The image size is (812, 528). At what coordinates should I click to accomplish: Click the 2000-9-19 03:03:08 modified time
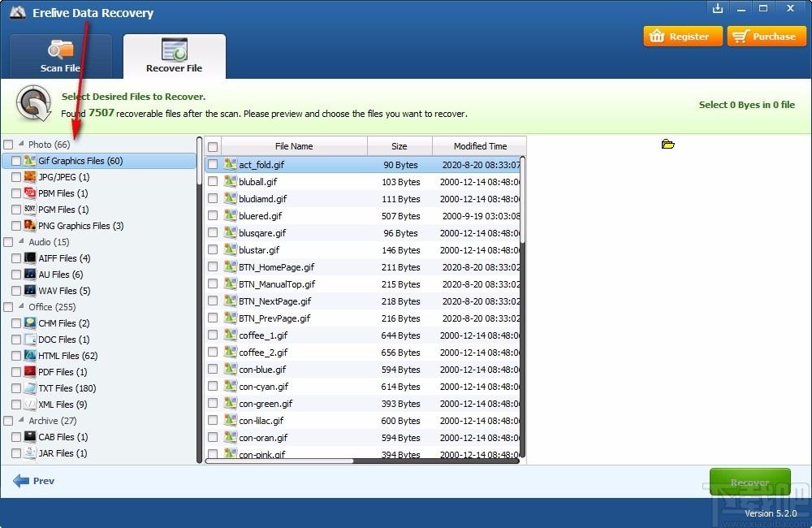coord(481,215)
